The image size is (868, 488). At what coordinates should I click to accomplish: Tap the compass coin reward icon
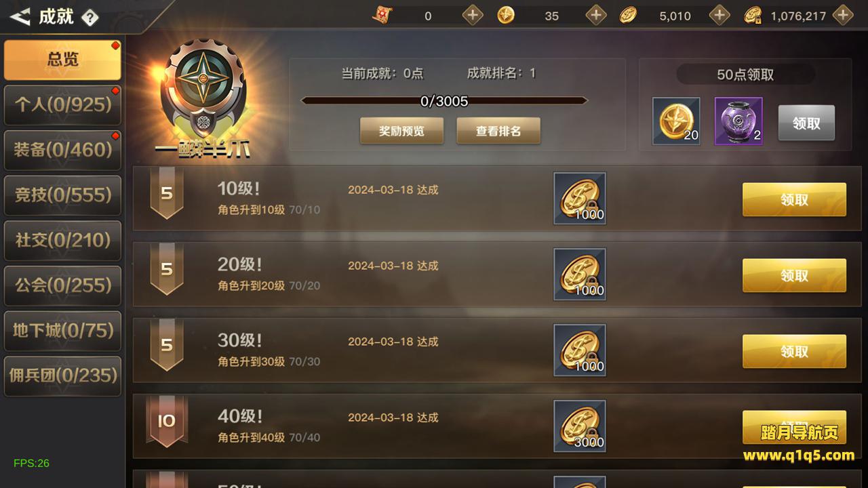tap(676, 121)
